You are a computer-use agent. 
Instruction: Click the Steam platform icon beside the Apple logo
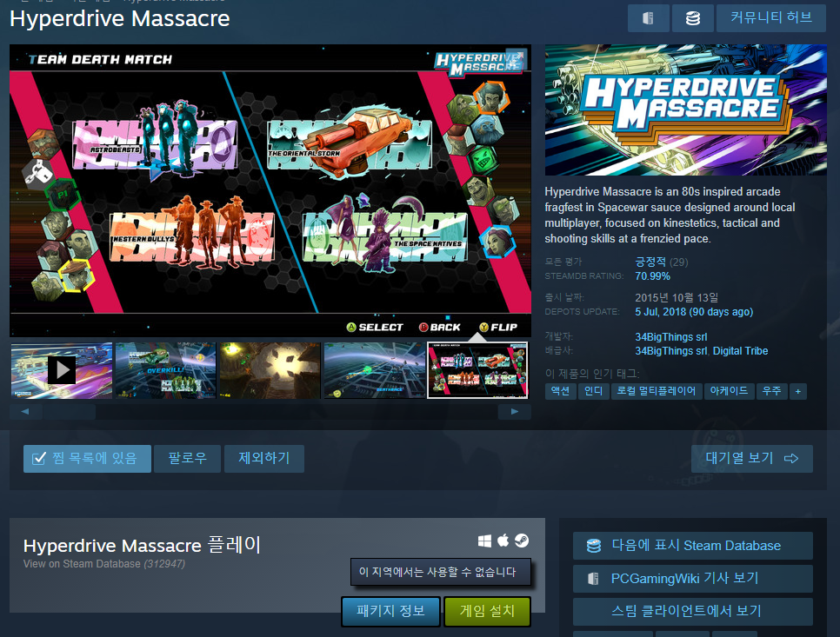(x=521, y=540)
